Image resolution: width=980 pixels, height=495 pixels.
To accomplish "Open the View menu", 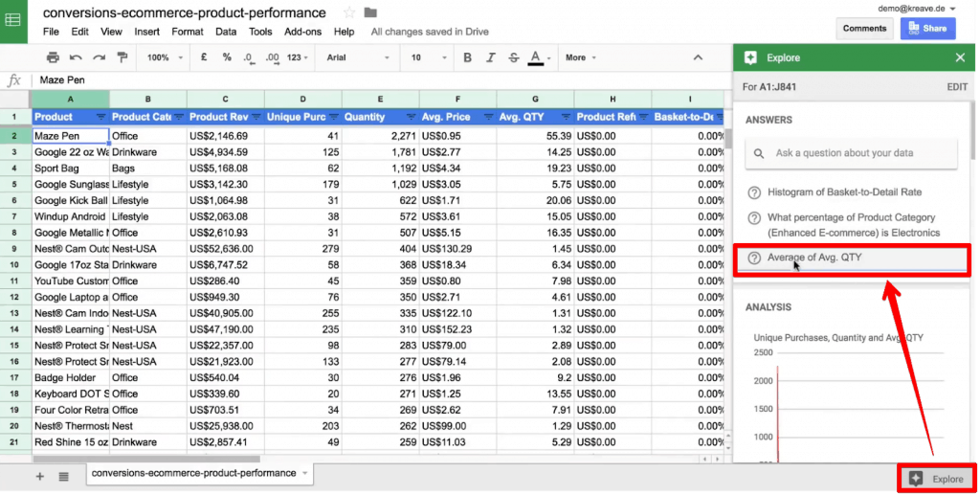I will click(111, 32).
